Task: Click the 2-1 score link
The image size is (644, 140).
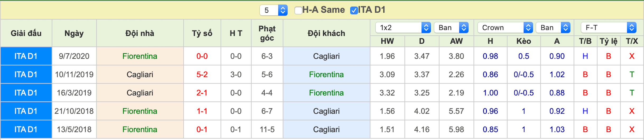Action: click(202, 93)
